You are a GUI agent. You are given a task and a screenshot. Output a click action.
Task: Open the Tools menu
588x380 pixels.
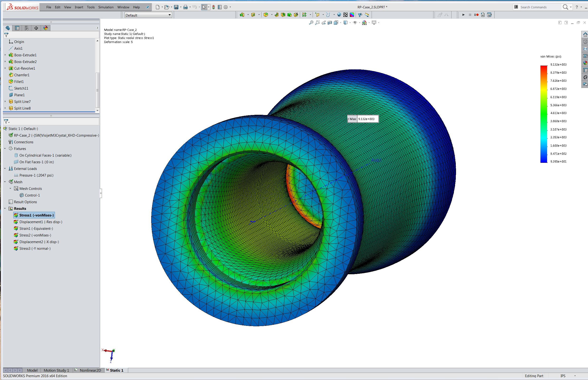click(x=91, y=7)
